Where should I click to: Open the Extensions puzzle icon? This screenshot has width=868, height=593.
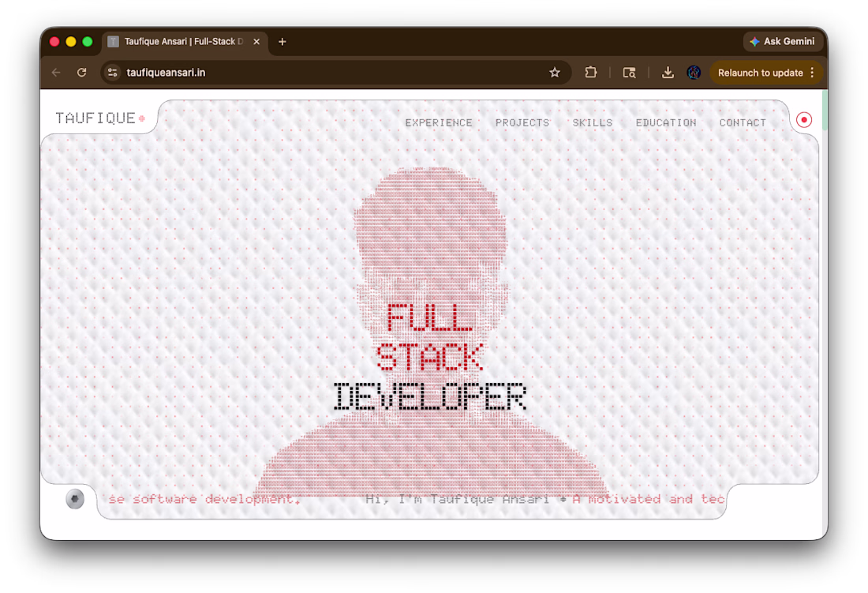pos(591,73)
